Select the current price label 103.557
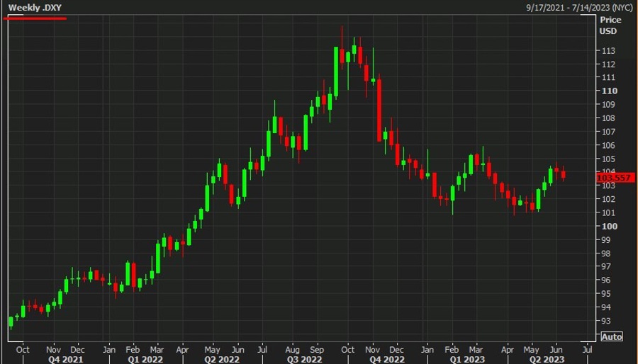This screenshot has width=638, height=364. (616, 178)
